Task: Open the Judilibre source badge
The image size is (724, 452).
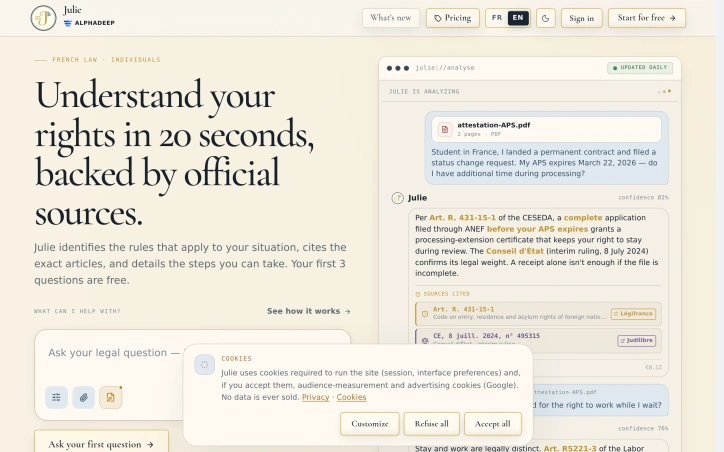Action: (636, 341)
